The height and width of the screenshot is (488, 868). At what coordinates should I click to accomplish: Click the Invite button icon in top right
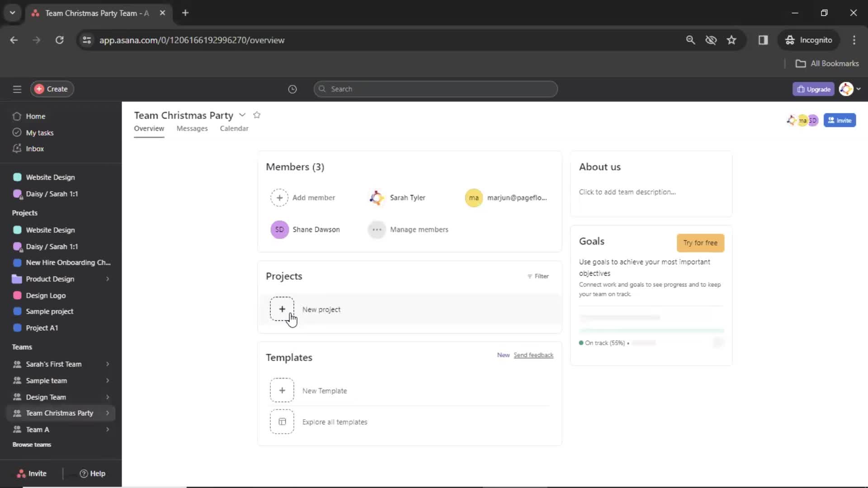840,120
